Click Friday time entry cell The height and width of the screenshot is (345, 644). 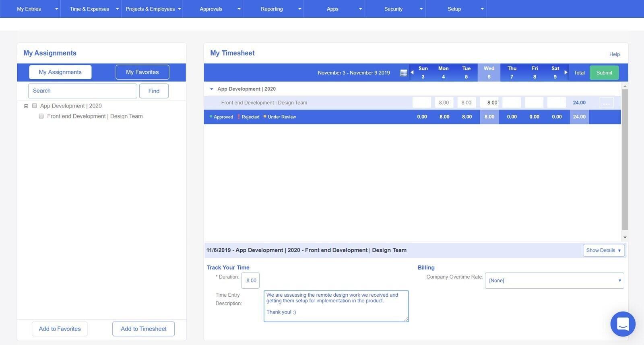coord(534,103)
